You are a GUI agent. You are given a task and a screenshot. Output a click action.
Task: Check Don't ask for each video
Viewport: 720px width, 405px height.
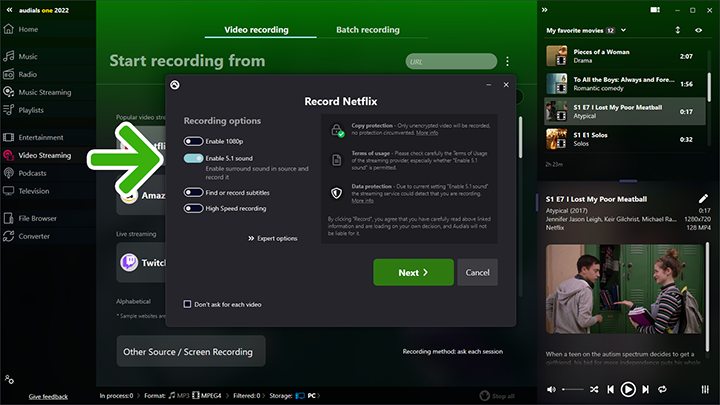point(187,304)
